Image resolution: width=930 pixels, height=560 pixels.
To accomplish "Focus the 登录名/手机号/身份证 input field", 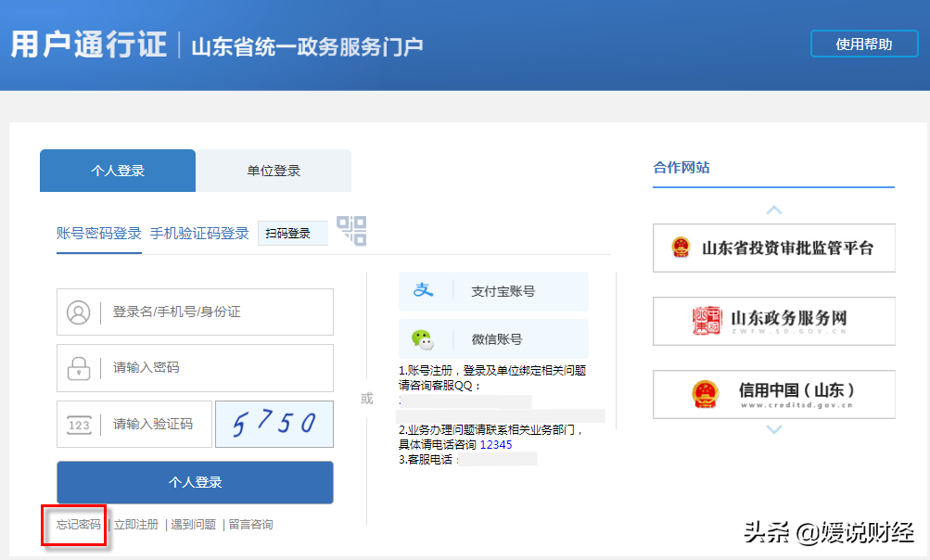I will [x=195, y=312].
